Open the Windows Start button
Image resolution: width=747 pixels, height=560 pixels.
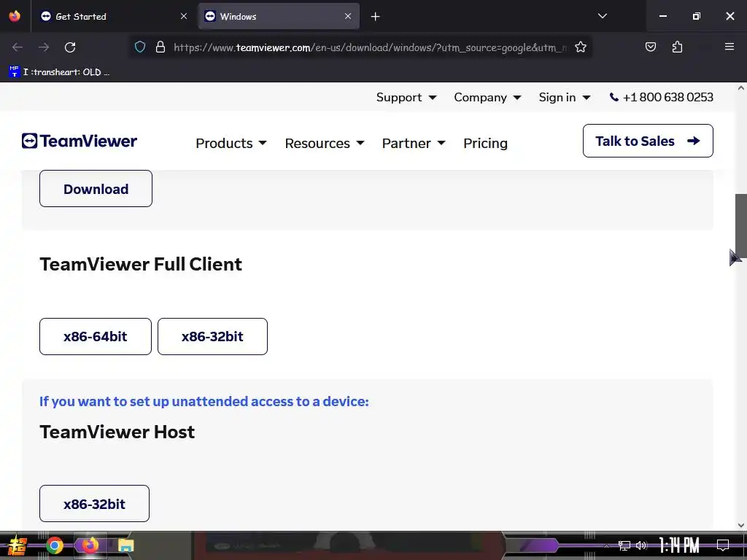pos(17,545)
